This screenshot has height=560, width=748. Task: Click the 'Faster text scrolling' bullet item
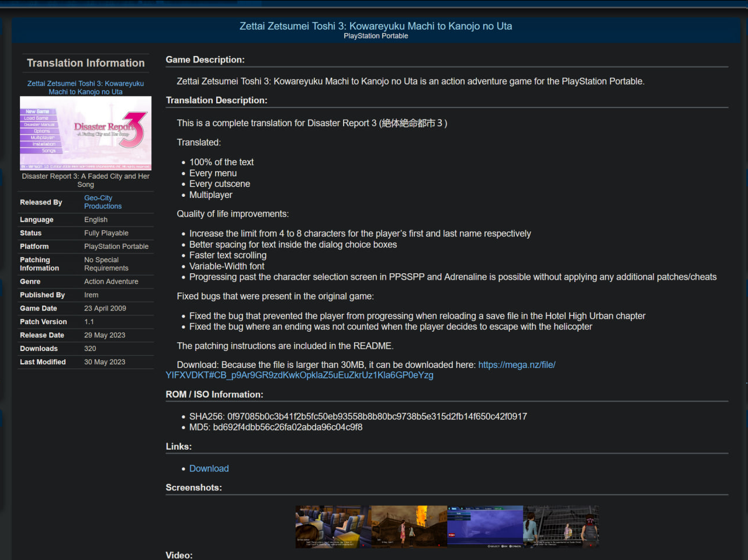[x=228, y=255]
